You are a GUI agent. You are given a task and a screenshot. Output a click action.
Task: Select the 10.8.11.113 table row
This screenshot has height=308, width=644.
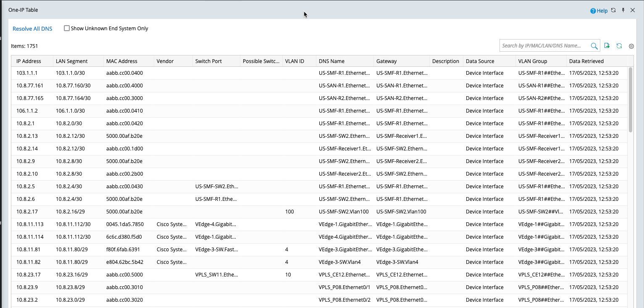[168, 224]
